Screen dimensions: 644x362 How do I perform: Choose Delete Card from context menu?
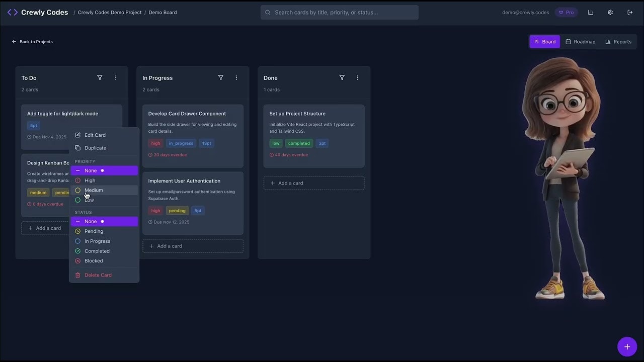tap(104, 275)
